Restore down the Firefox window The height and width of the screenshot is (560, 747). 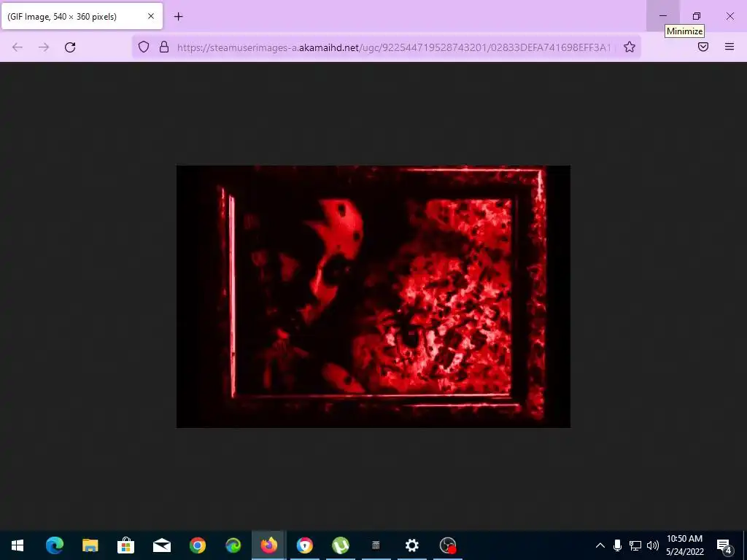pyautogui.click(x=697, y=16)
